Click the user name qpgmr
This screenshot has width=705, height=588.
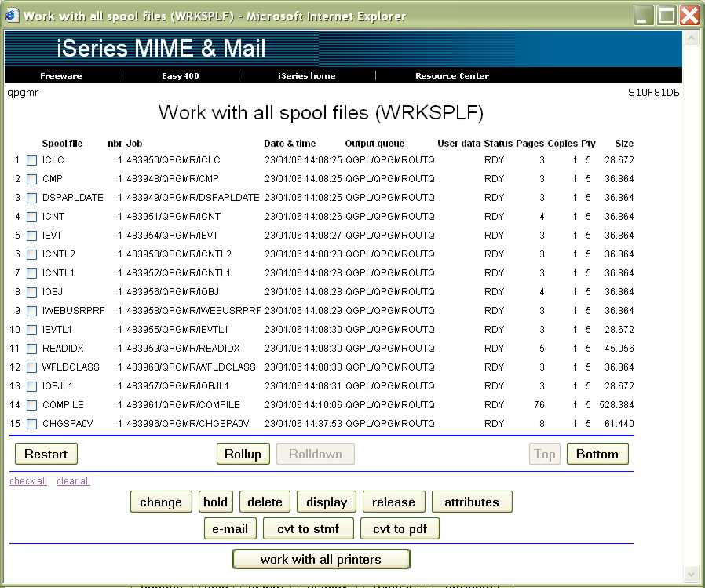[x=23, y=93]
